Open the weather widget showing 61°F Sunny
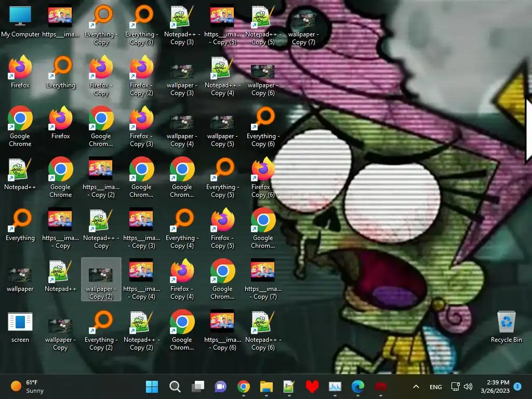The image size is (532, 399). click(27, 387)
